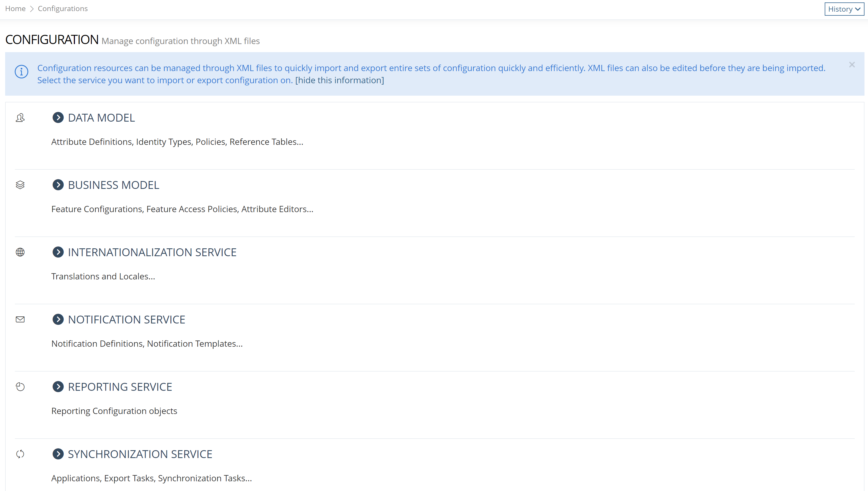Click the info circle icon in banner
Screen dimensions: 868x491
[21, 72]
